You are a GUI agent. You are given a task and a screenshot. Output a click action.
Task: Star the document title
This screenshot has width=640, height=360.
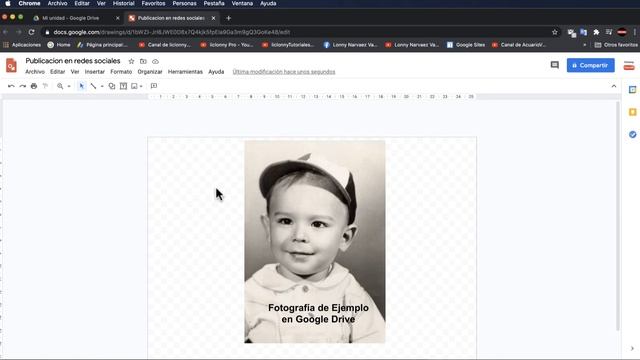131,61
